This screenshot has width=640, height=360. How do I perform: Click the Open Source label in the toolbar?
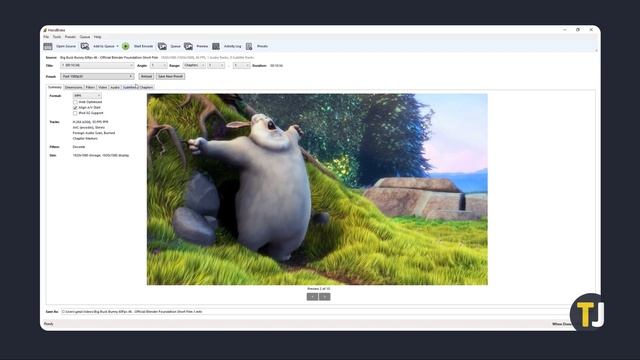66,47
